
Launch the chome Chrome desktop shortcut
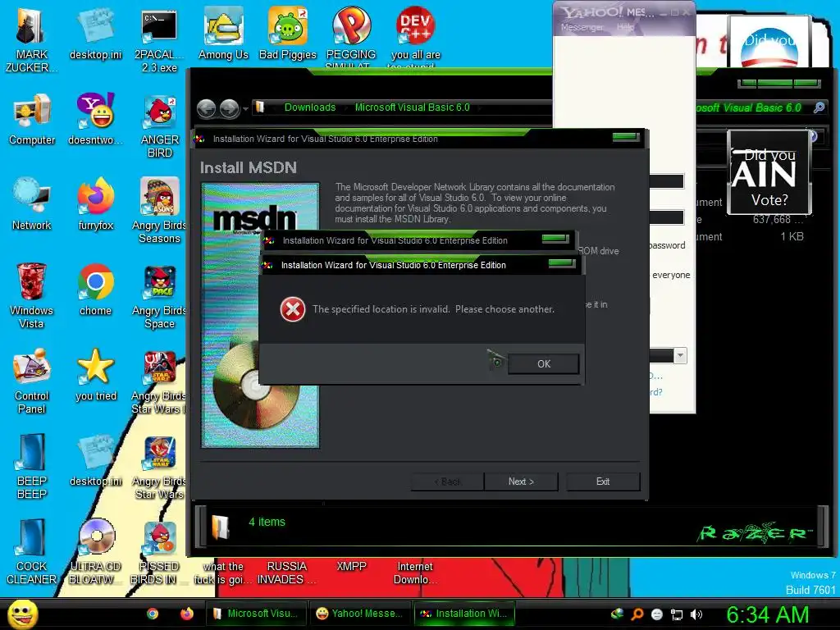pos(95,290)
